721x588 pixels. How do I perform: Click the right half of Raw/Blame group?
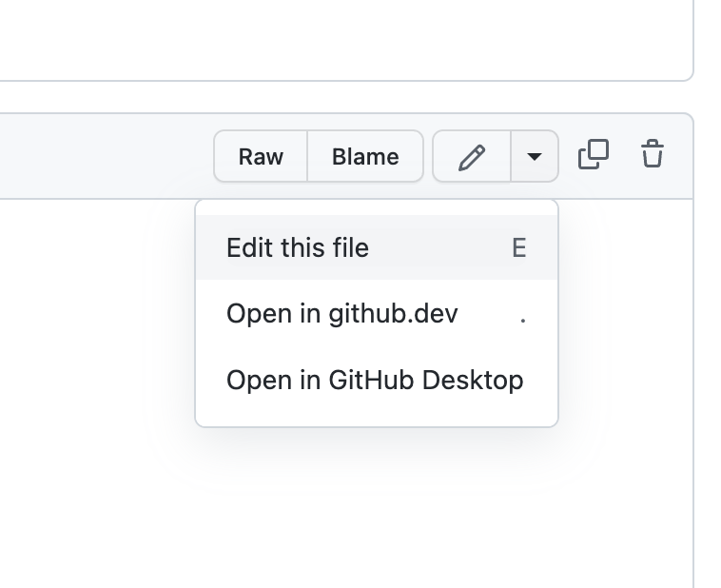[x=365, y=156]
